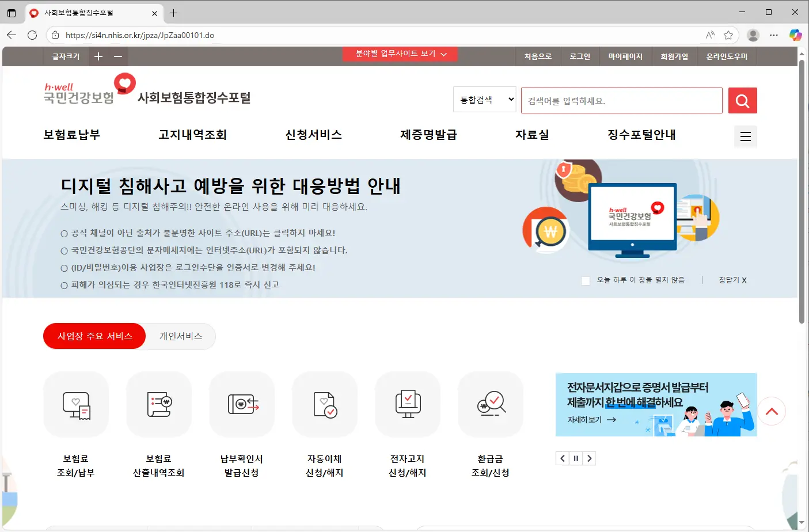Click the red search magnifier icon
The image size is (809, 532).
click(742, 100)
